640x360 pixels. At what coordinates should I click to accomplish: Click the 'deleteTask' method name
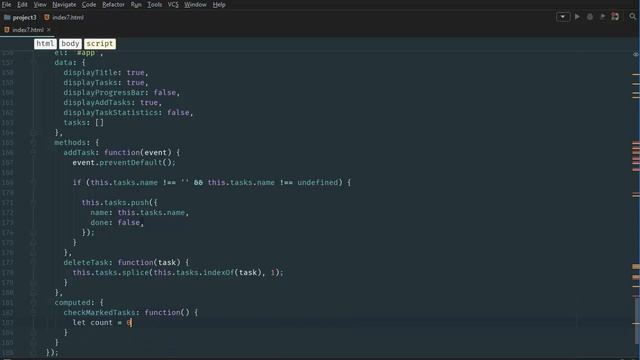[x=86, y=262]
